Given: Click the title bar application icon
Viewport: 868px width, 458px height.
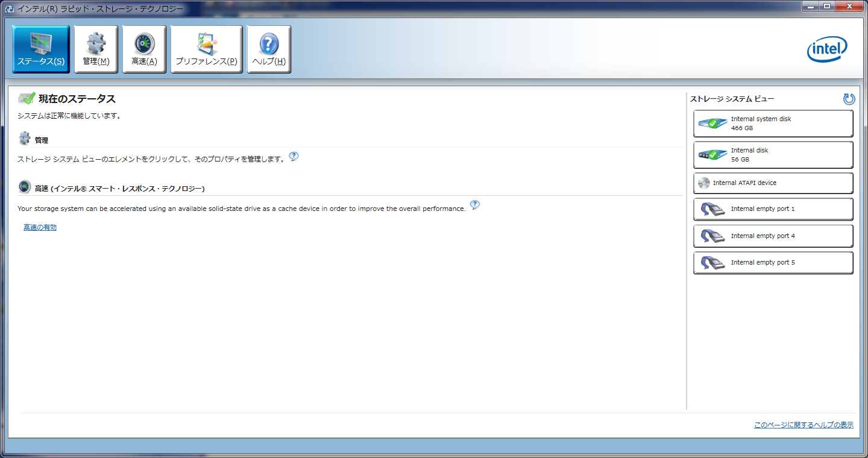Looking at the screenshot, I should [10, 9].
